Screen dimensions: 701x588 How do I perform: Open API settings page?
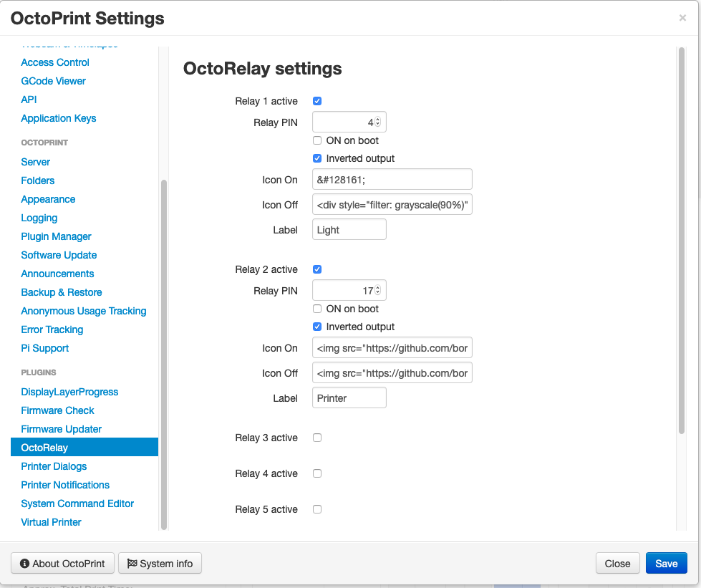29,100
